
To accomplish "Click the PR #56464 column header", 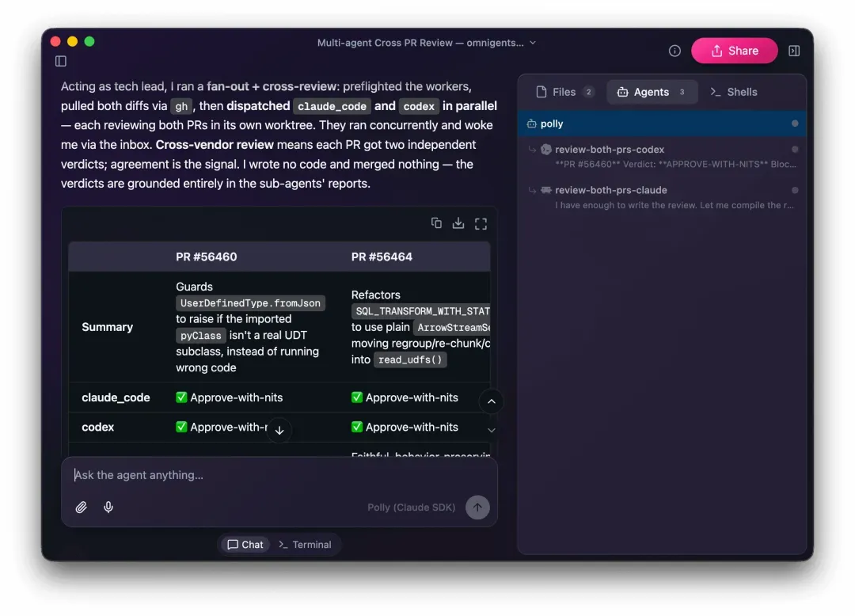I will 382,257.
